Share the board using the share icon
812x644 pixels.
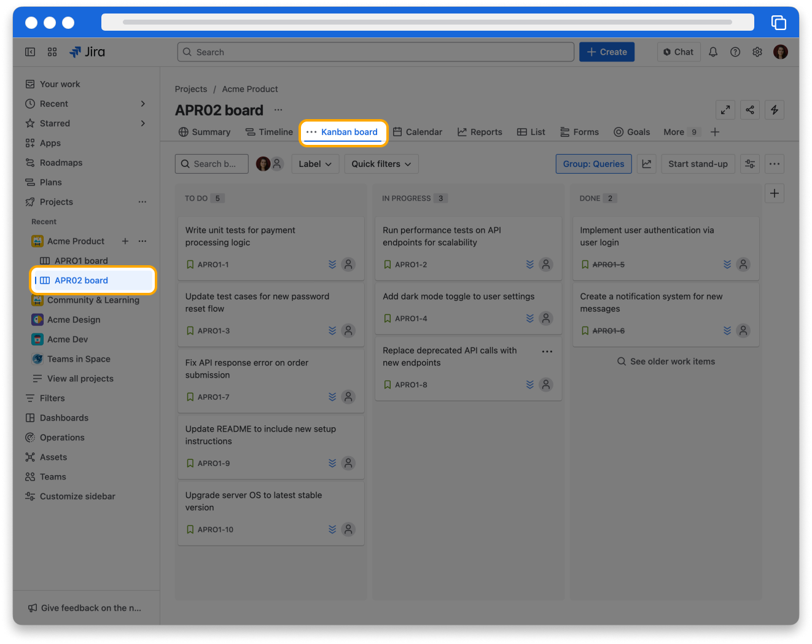pyautogui.click(x=750, y=110)
